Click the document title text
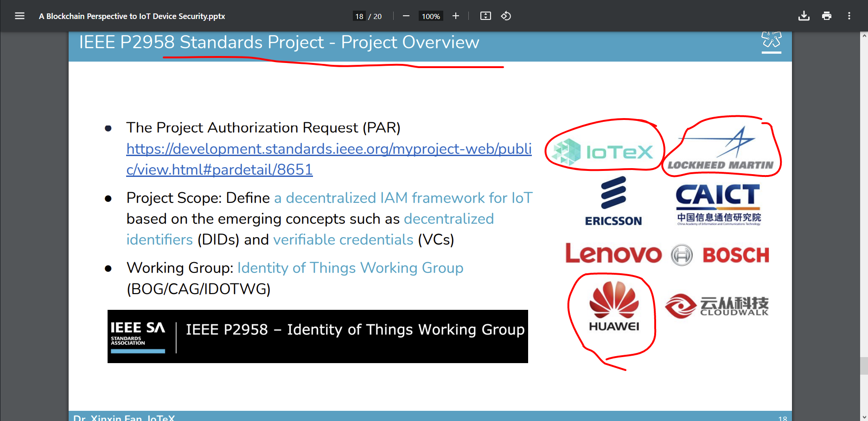This screenshot has width=868, height=421. coord(132,16)
